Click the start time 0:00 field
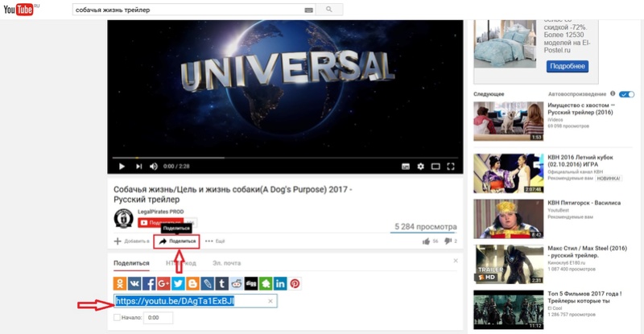 tap(158, 318)
